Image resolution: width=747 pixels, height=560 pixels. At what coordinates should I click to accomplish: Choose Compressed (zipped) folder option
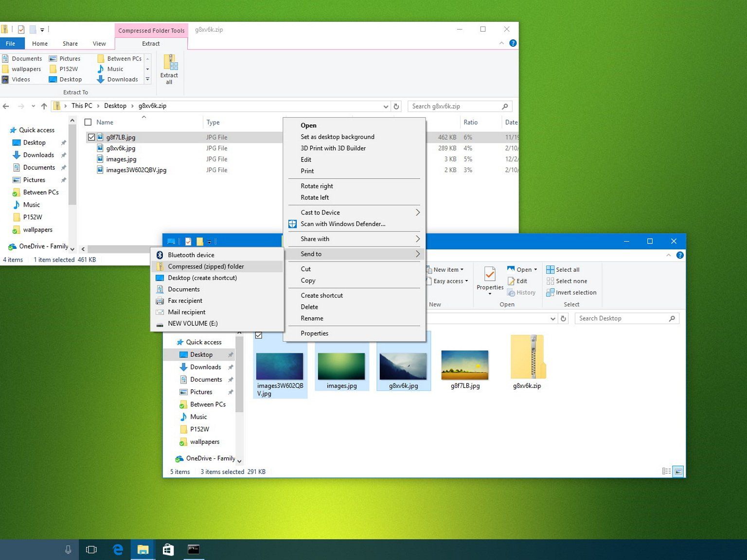[x=206, y=266]
